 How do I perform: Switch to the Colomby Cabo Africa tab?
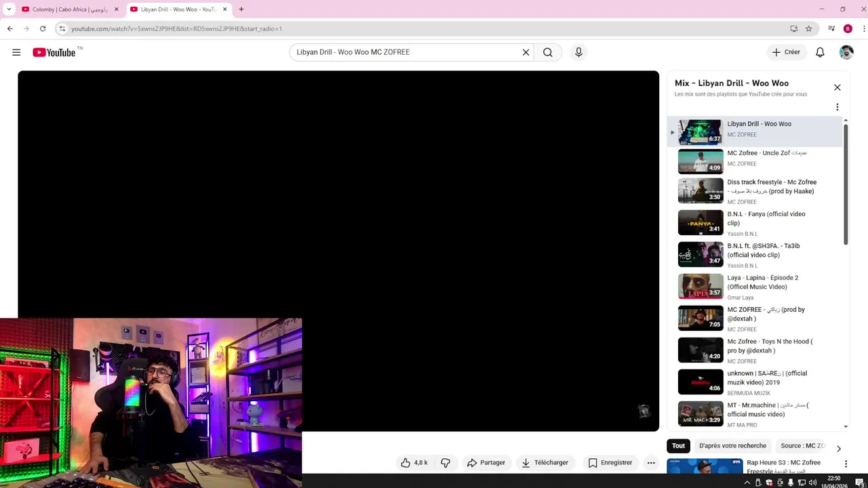click(x=70, y=9)
